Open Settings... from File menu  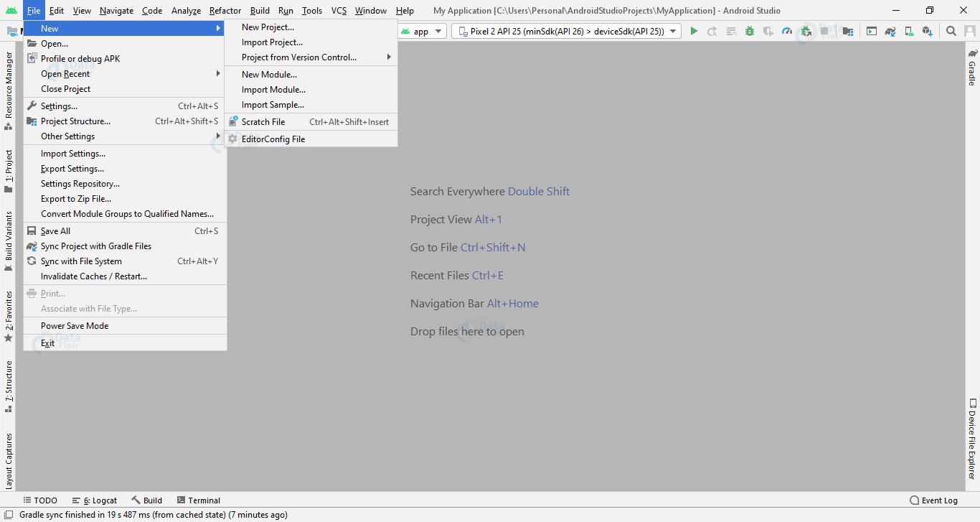click(125, 106)
